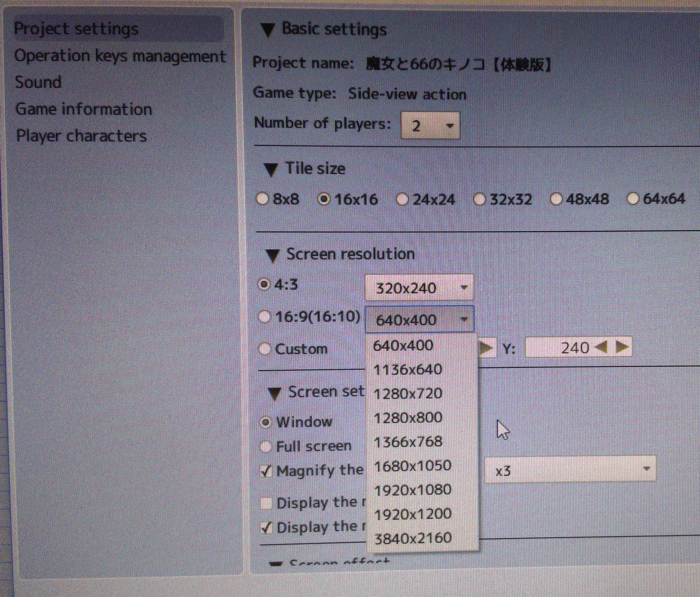700x597 pixels.
Task: Go to the Sound settings page
Action: coord(38,82)
